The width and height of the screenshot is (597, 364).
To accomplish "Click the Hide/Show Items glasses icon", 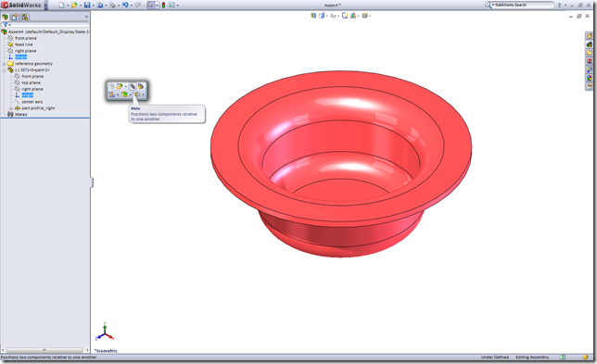I will [x=333, y=16].
